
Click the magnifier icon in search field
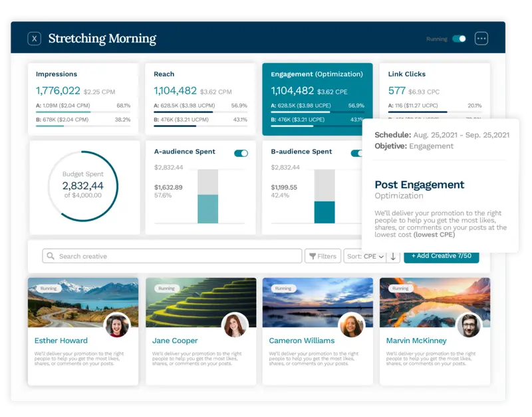click(x=51, y=256)
